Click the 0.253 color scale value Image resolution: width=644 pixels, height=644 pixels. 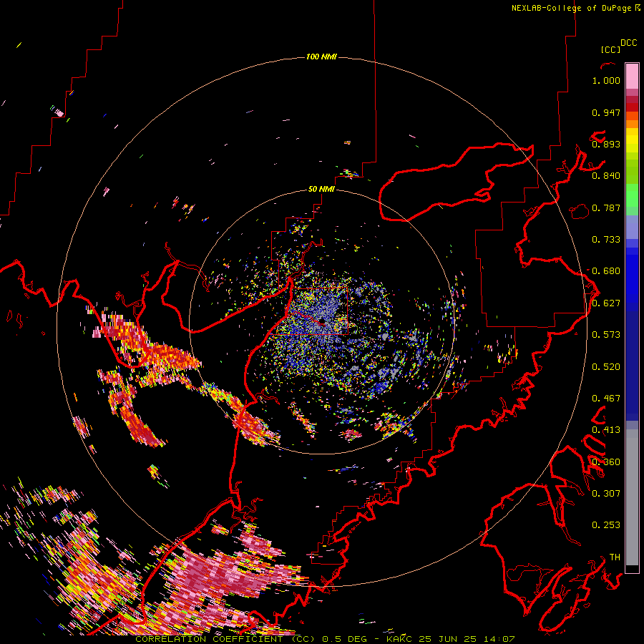tap(606, 525)
